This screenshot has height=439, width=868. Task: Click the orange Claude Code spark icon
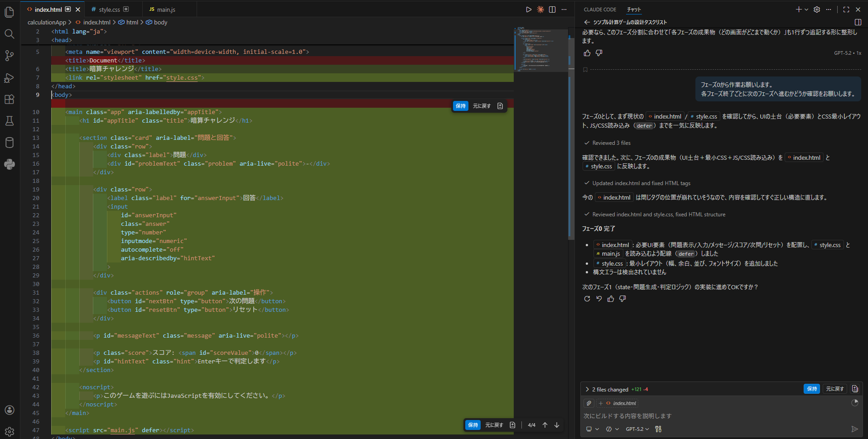click(540, 10)
